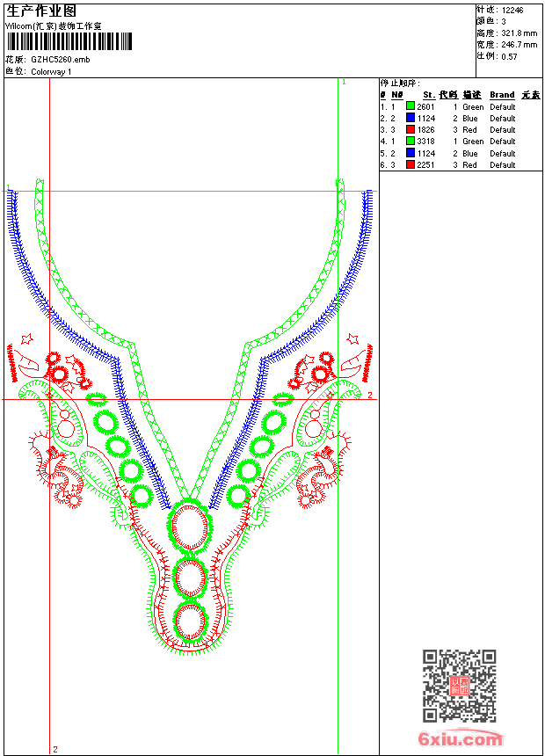545x756 pixels.
Task: Click the scale value 0.57
Action: [509, 56]
